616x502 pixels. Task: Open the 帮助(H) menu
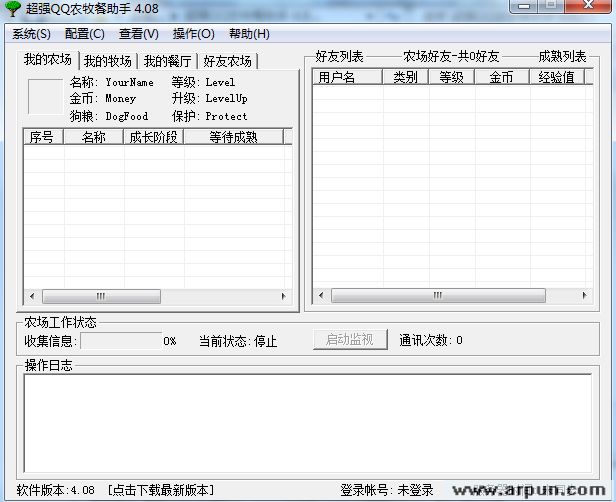click(249, 34)
